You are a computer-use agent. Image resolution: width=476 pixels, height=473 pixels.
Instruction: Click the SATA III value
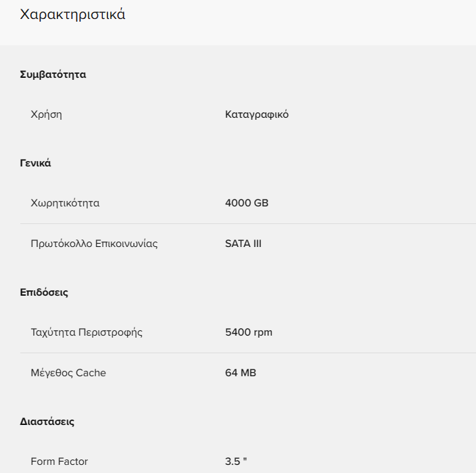[243, 244]
